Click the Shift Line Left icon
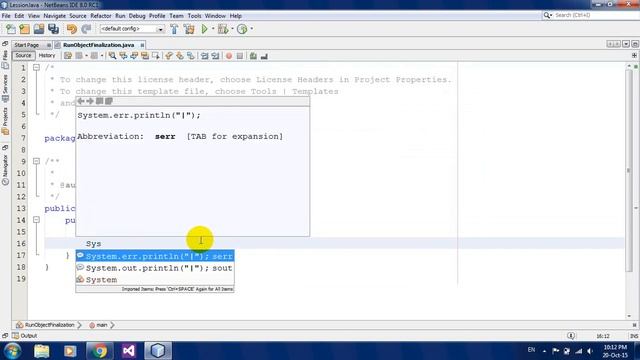This screenshot has width=640, height=360. (x=204, y=56)
